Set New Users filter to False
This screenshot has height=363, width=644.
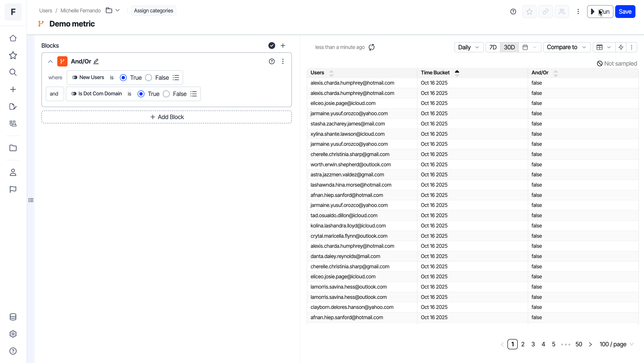pyautogui.click(x=149, y=78)
